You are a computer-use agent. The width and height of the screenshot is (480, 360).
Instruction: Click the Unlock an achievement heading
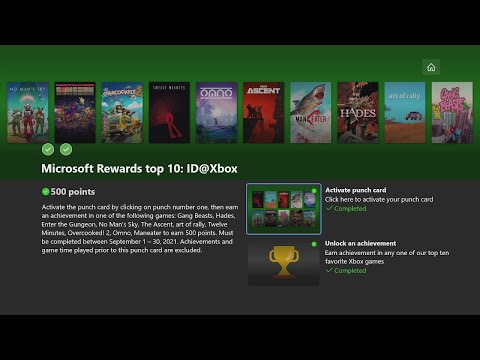pos(361,243)
